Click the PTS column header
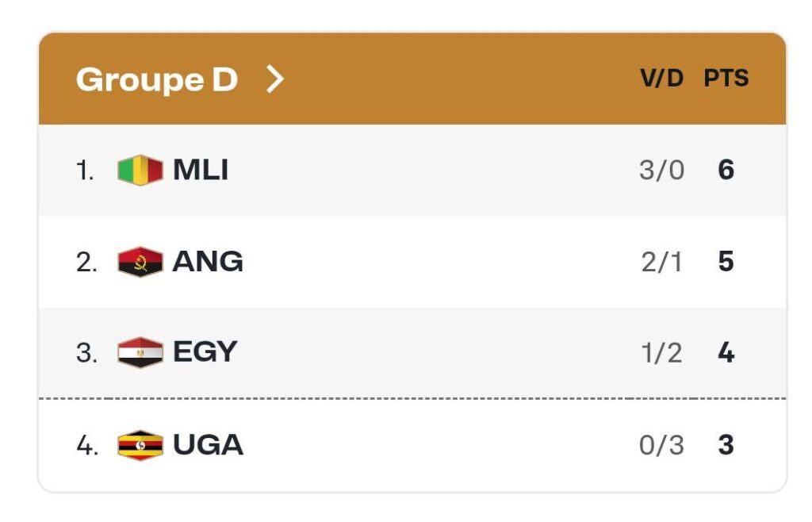Image resolution: width=812 pixels, height=522 pixels. pos(726,79)
